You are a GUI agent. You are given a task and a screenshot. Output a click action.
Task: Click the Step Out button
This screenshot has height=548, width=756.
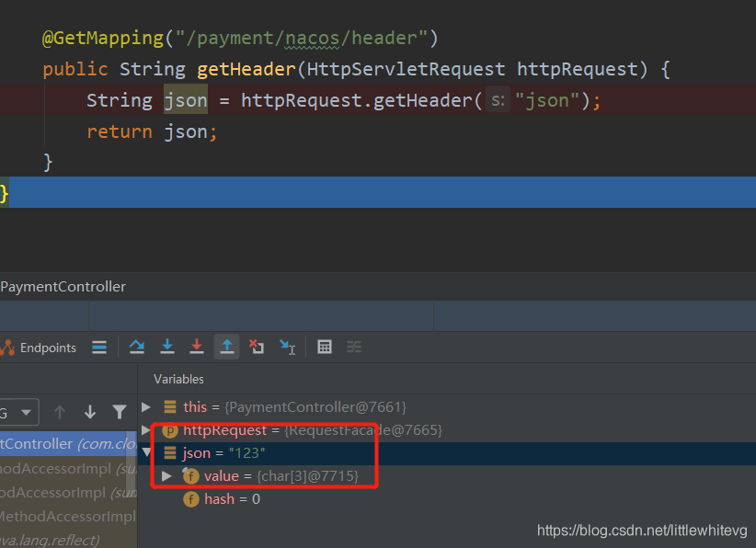[226, 347]
